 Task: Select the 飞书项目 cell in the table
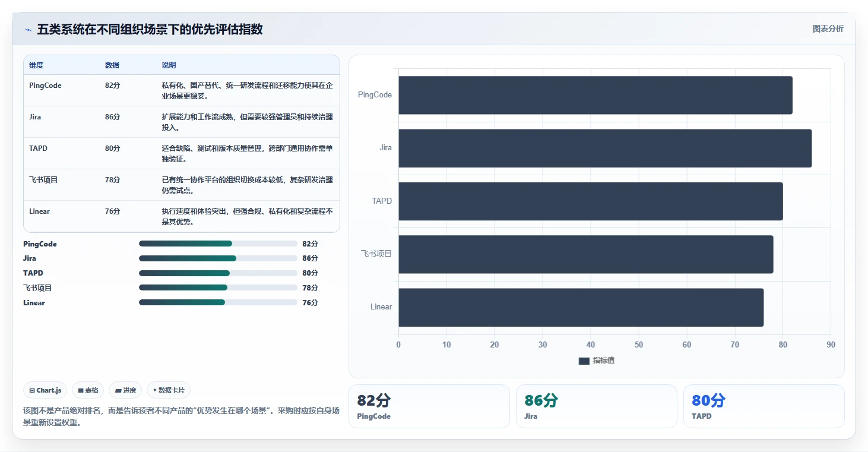click(43, 180)
